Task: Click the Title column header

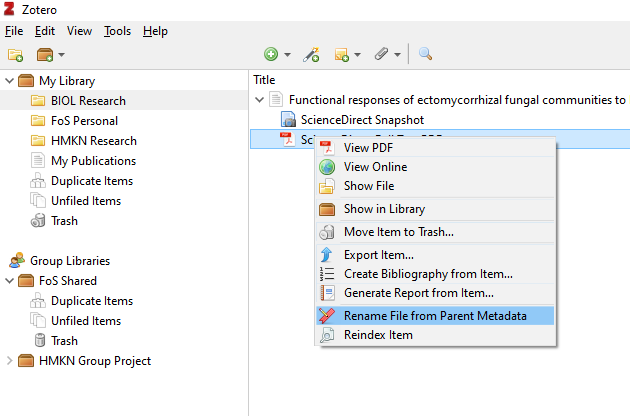Action: (x=264, y=80)
